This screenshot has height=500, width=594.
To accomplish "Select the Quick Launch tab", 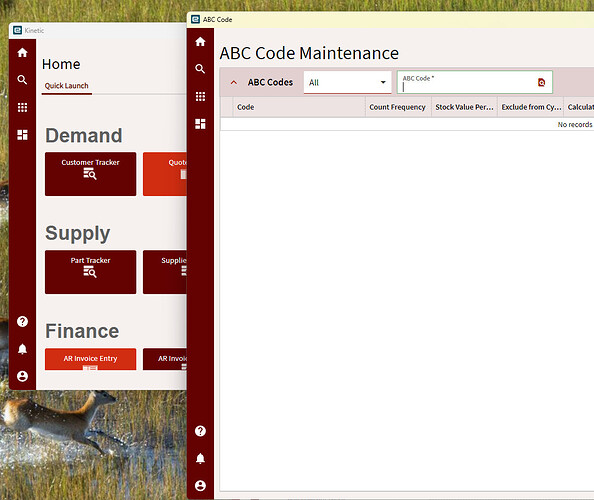I will [67, 86].
